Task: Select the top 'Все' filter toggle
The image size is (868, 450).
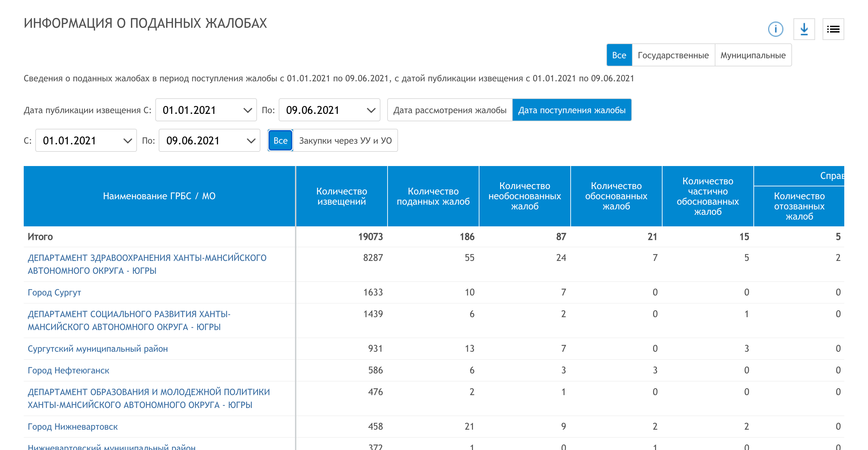Action: pyautogui.click(x=619, y=55)
